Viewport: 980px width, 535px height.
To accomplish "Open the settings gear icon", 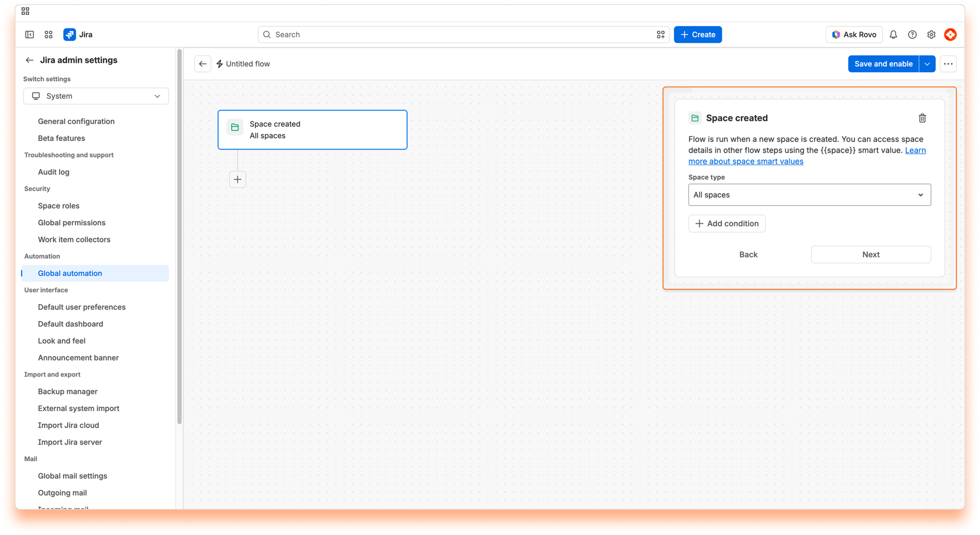I will coord(931,35).
